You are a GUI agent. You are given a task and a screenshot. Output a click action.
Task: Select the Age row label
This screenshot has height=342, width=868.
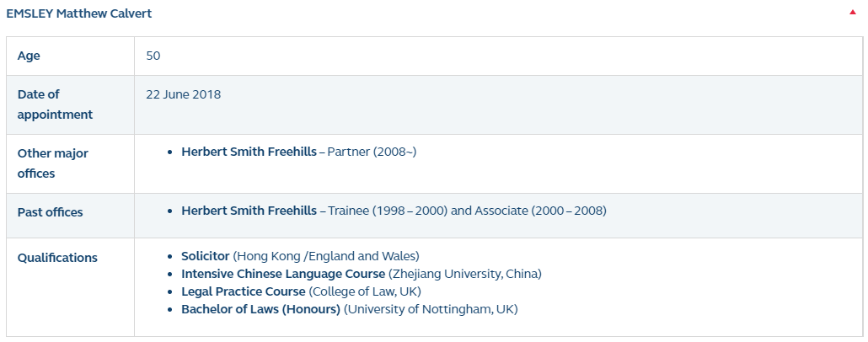[x=29, y=56]
